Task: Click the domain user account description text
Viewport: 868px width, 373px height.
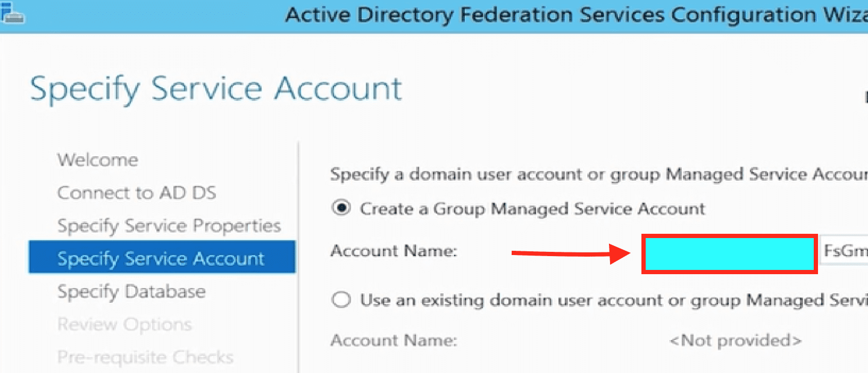Action: point(599,174)
